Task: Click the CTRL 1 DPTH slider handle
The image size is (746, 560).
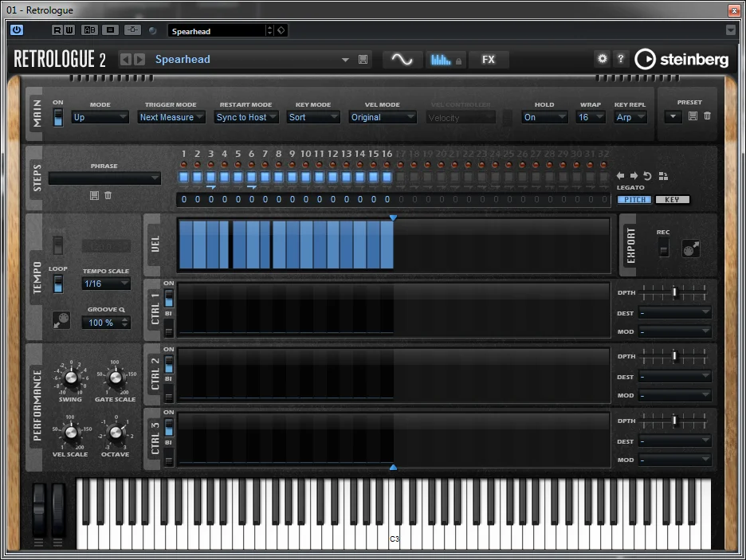Action: click(674, 292)
